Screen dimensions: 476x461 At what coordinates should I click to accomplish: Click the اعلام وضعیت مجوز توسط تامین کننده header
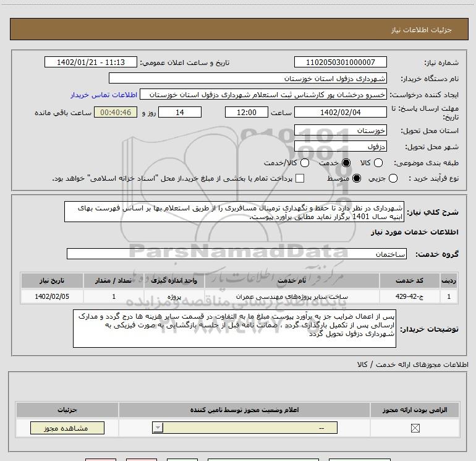[244, 410]
